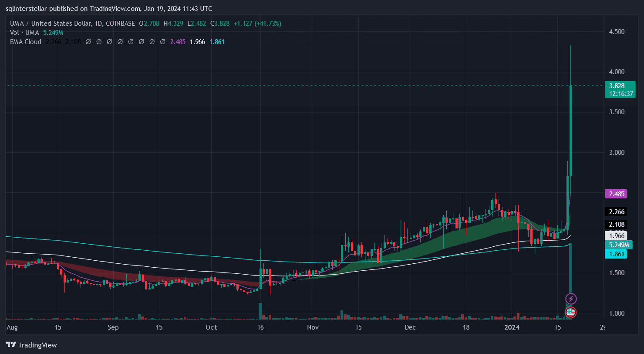Click the 4.500 level on price scale

click(616, 32)
